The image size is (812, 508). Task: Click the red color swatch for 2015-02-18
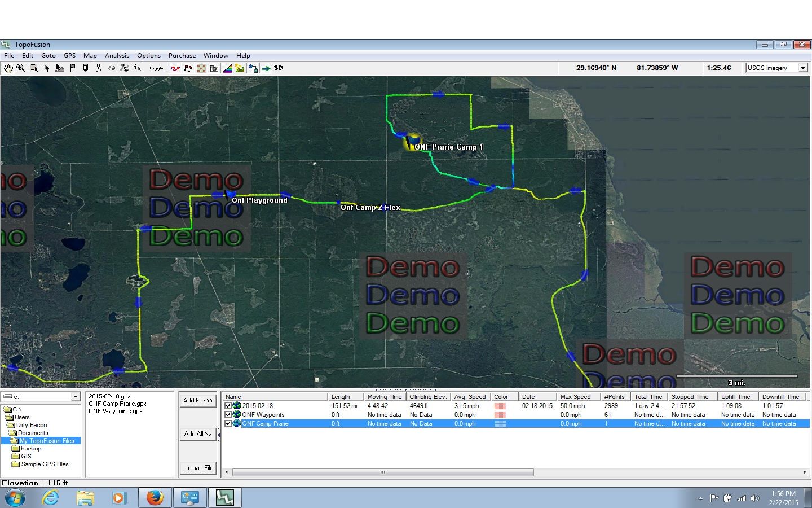point(500,406)
